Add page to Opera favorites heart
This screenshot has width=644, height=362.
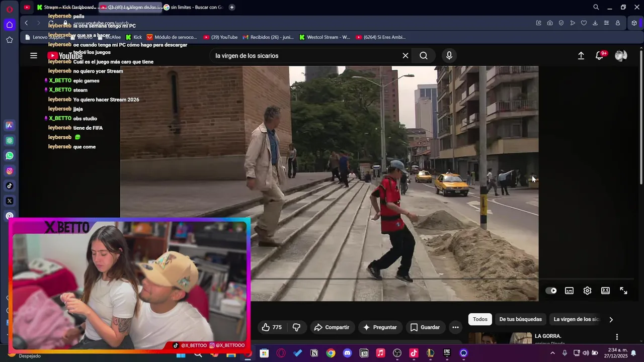[x=584, y=23]
